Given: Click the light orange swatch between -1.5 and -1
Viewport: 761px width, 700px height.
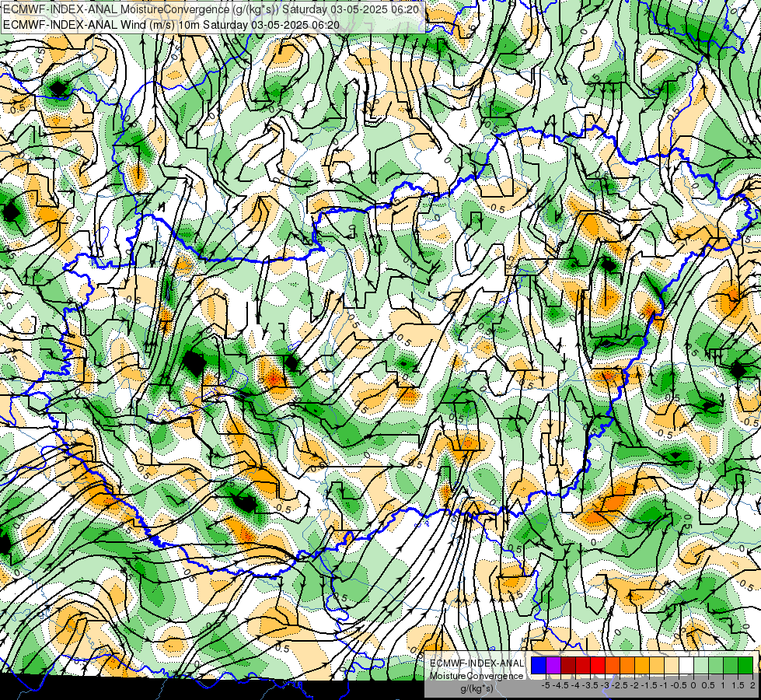Looking at the screenshot, I should (x=657, y=666).
